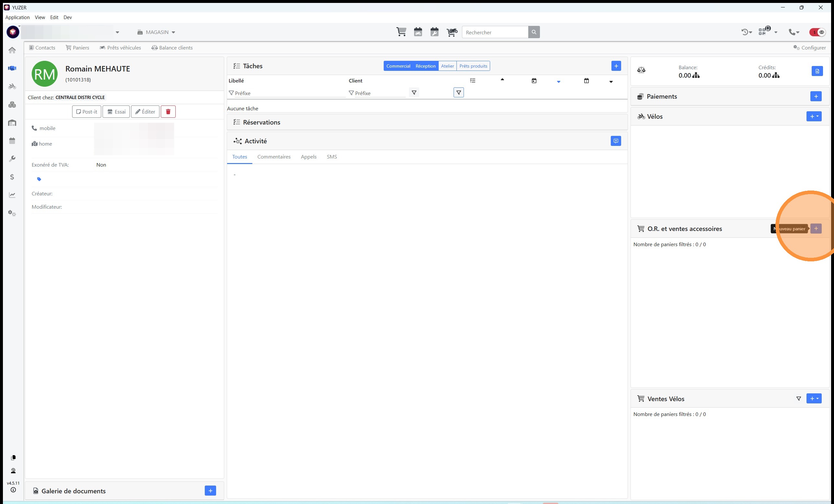834x504 pixels.
Task: Open the Balance clients tab
Action: pyautogui.click(x=172, y=48)
